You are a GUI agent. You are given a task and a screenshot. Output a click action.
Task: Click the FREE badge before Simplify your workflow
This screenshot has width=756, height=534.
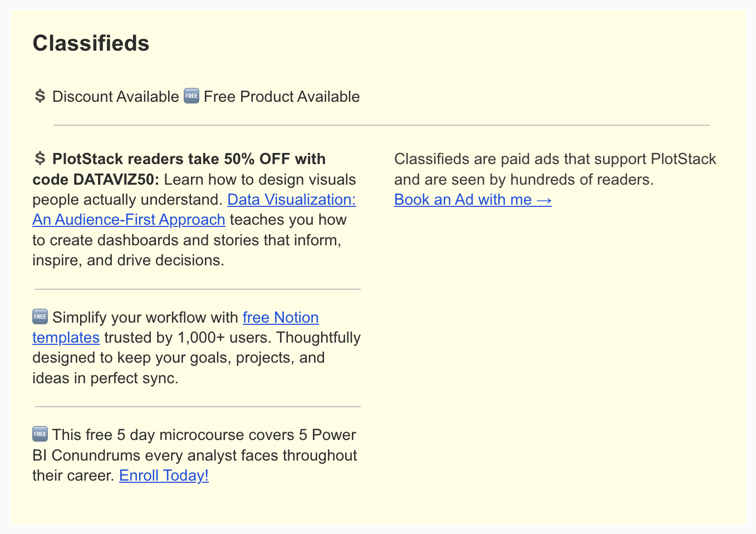[x=40, y=317]
